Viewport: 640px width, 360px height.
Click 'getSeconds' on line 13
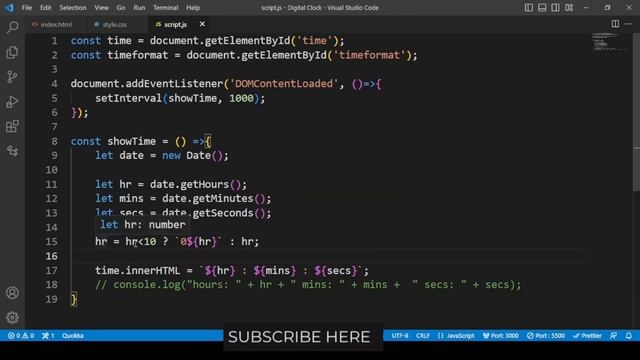point(223,213)
